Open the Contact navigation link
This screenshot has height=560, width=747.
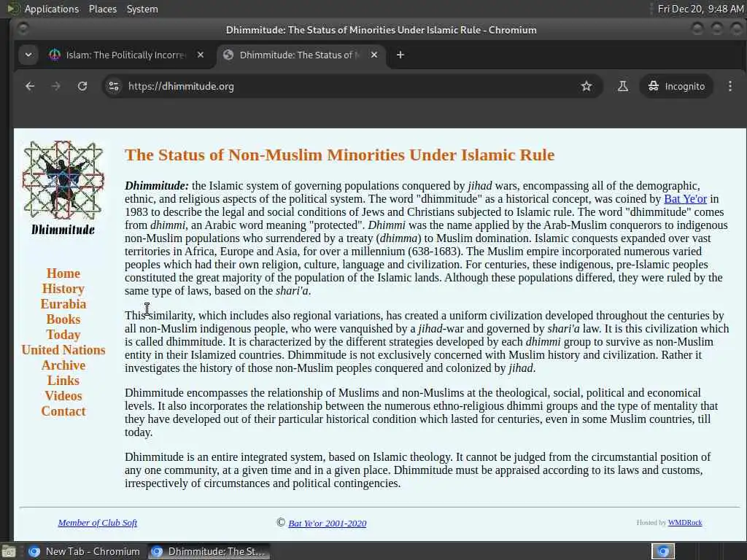[x=63, y=411]
